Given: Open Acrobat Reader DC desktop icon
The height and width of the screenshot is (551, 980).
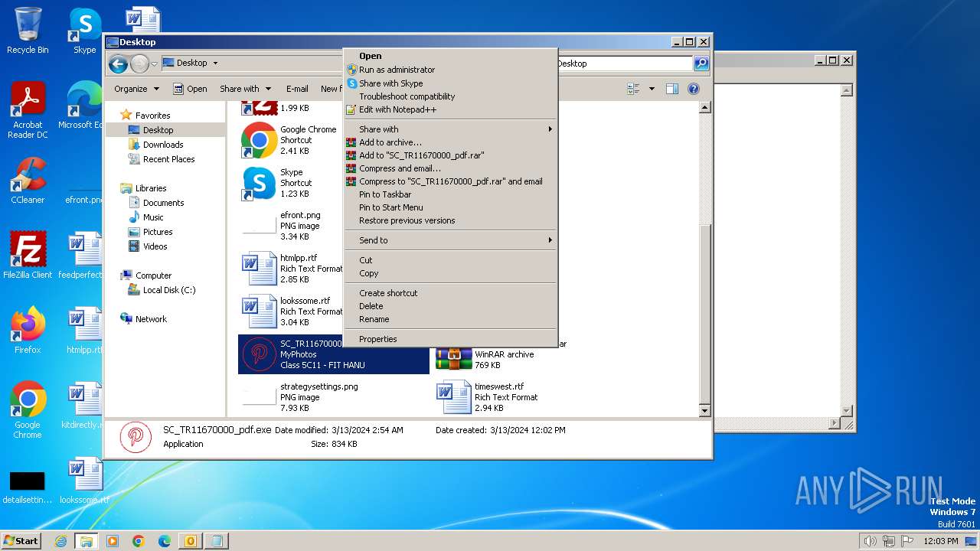Looking at the screenshot, I should (28, 110).
